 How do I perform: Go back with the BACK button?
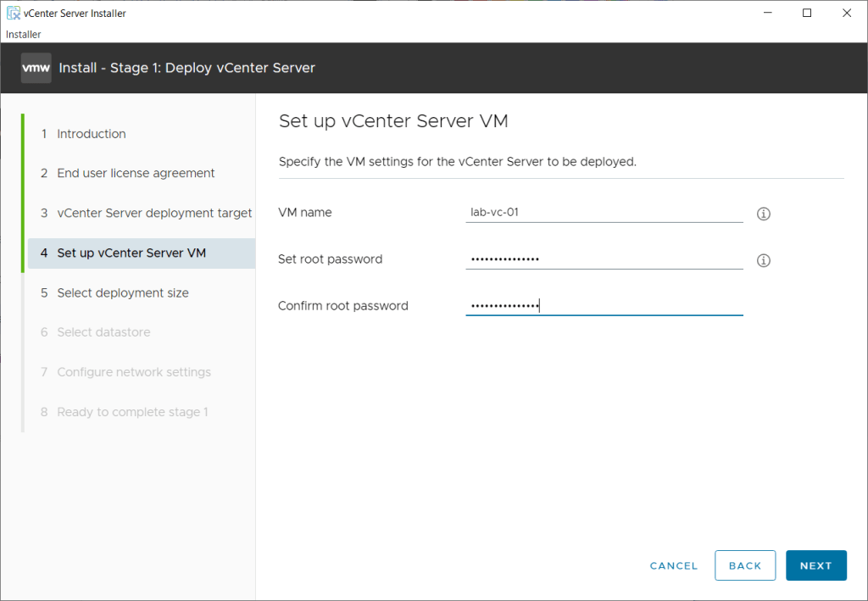tap(745, 565)
